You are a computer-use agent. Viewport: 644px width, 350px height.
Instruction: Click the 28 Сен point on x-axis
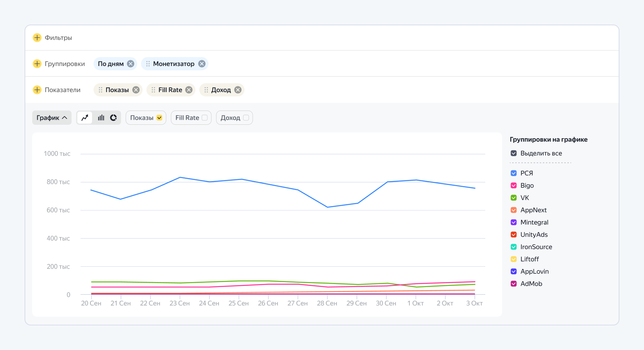(x=327, y=303)
